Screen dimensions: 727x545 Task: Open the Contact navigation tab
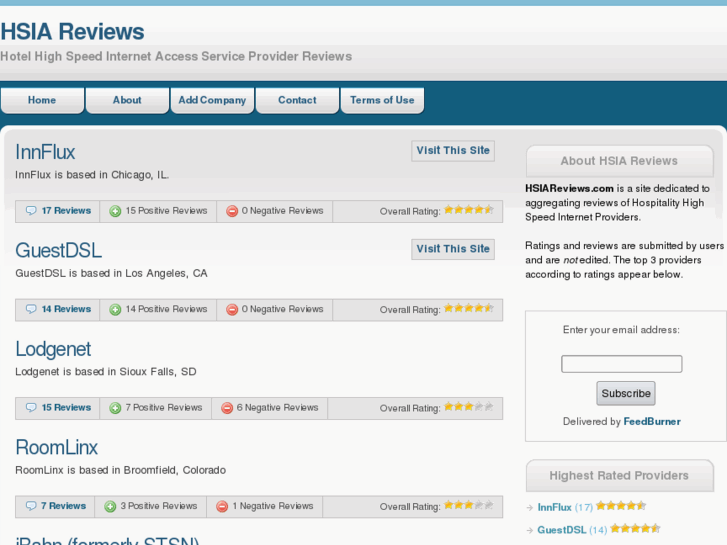(x=297, y=100)
